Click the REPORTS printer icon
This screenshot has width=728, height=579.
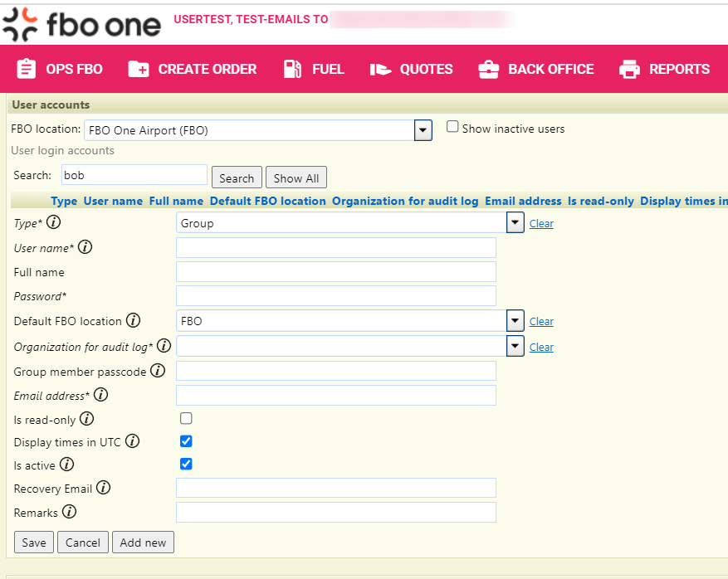point(629,69)
